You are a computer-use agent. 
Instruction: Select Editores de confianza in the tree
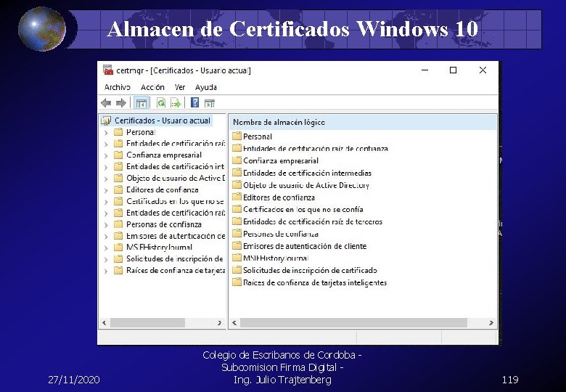click(162, 190)
